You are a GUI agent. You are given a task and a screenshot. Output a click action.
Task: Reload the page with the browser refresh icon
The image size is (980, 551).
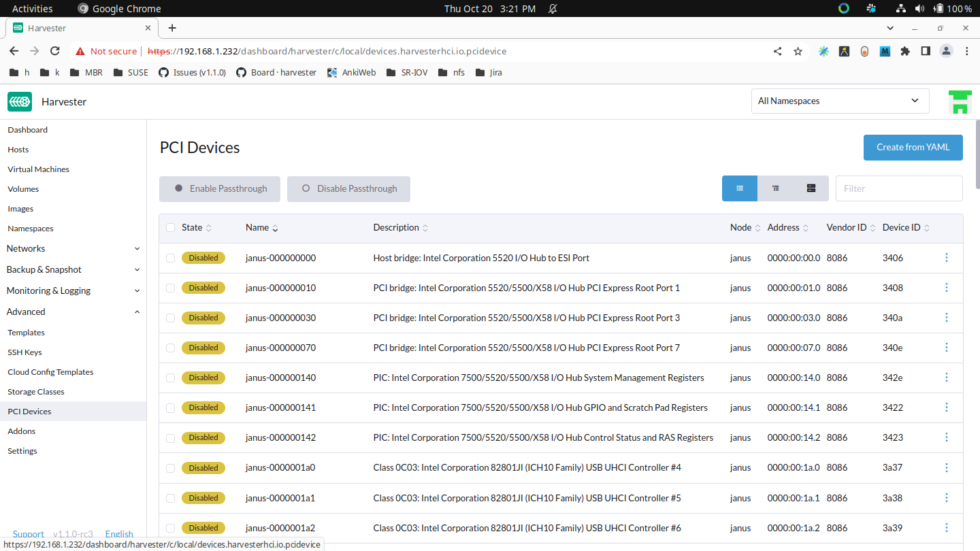coord(55,51)
